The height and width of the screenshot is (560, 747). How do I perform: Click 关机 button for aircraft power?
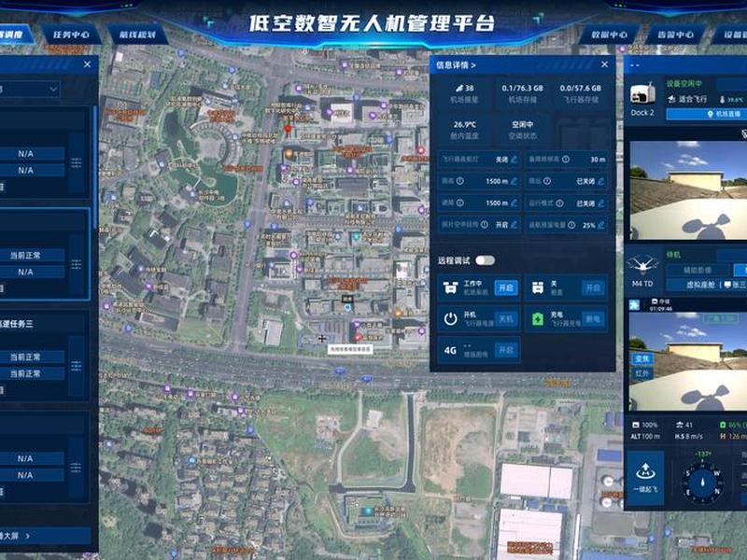pyautogui.click(x=506, y=319)
